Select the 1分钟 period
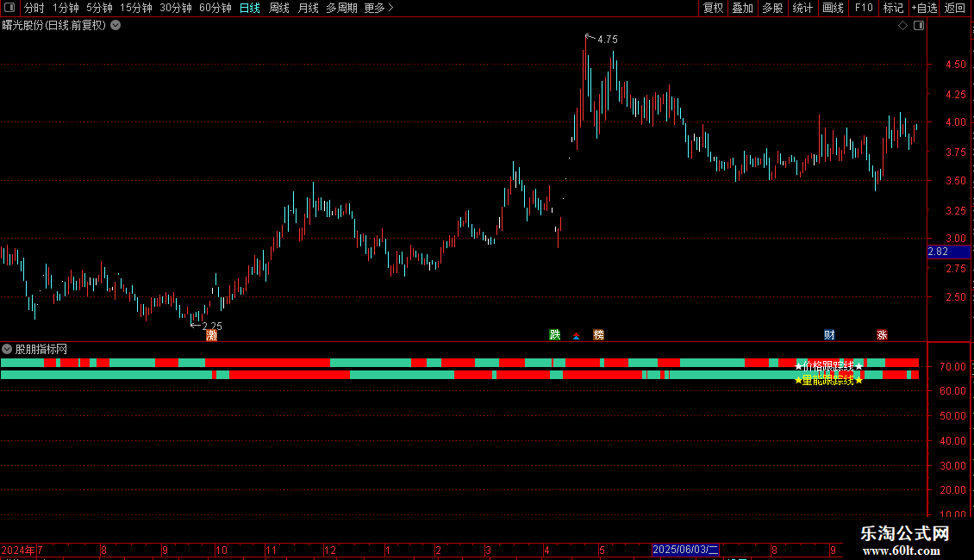This screenshot has height=560, width=974. (66, 8)
